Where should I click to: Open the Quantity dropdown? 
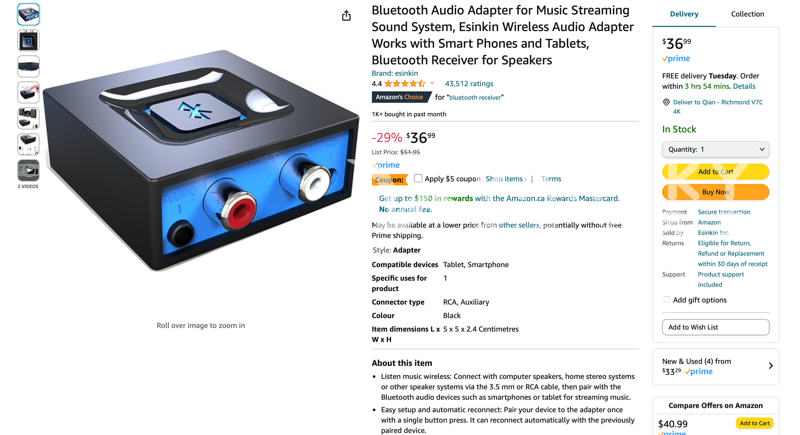click(x=715, y=149)
